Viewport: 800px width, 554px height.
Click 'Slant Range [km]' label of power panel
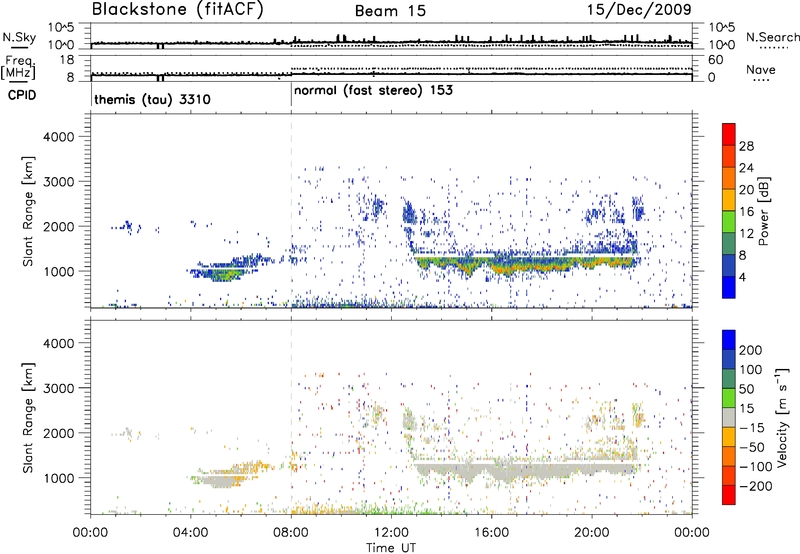click(29, 211)
